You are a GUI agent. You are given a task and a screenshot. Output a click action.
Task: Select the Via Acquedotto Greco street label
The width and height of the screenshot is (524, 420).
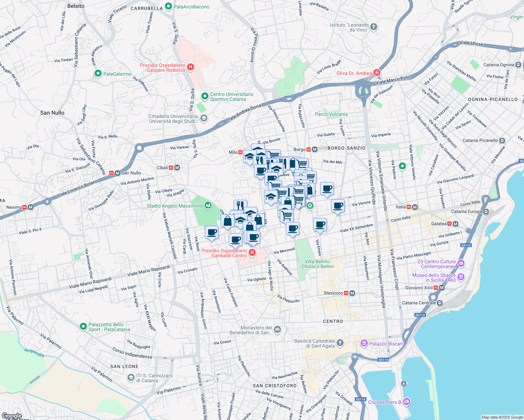point(204,310)
